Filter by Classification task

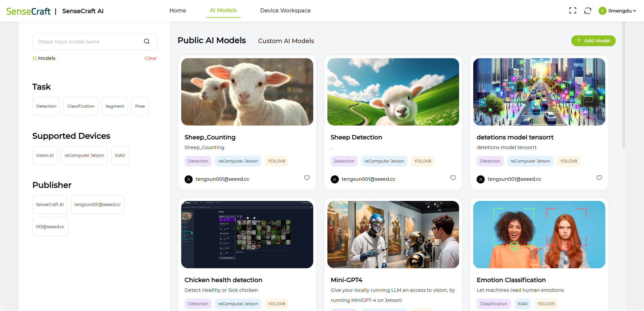81,106
